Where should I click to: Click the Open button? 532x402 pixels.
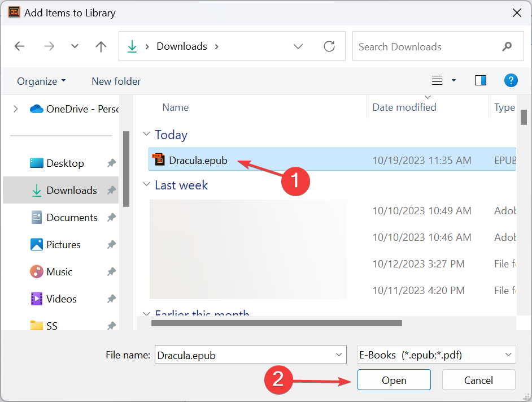pyautogui.click(x=394, y=380)
